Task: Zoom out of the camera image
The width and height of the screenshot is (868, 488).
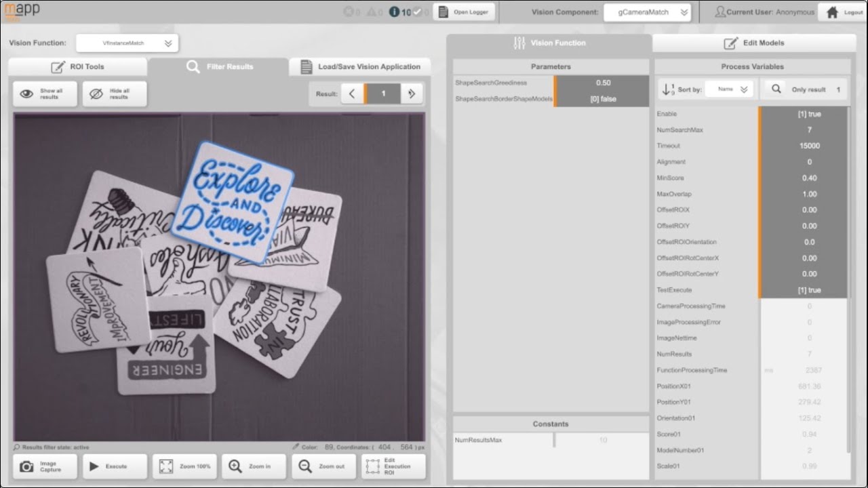Action: tap(323, 466)
